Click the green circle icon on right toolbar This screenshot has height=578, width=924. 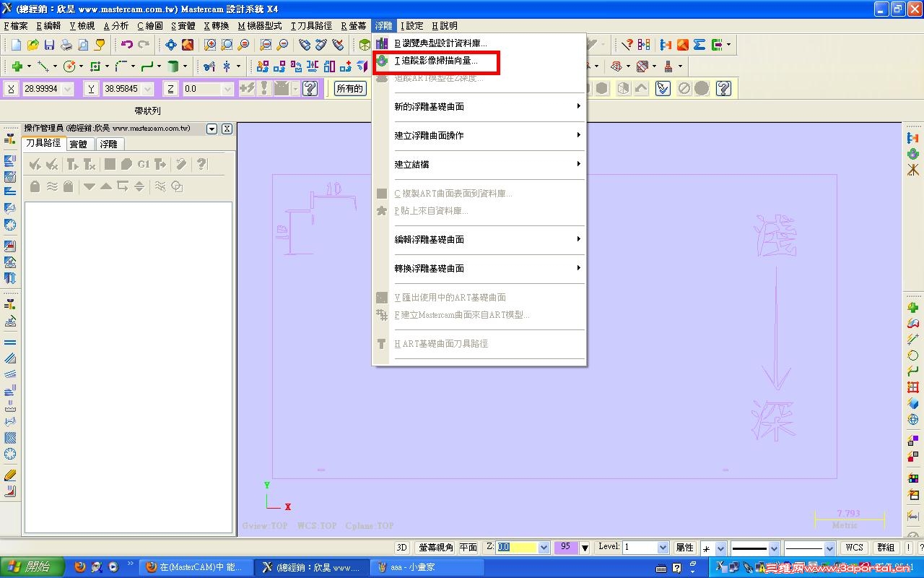[x=913, y=355]
